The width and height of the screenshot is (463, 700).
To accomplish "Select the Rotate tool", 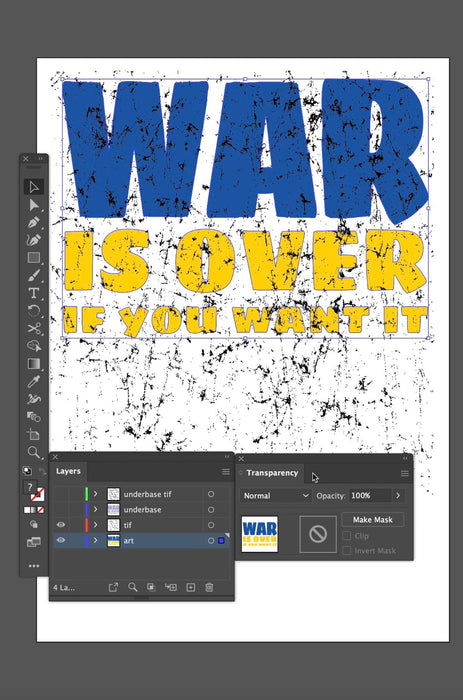I will tap(33, 311).
